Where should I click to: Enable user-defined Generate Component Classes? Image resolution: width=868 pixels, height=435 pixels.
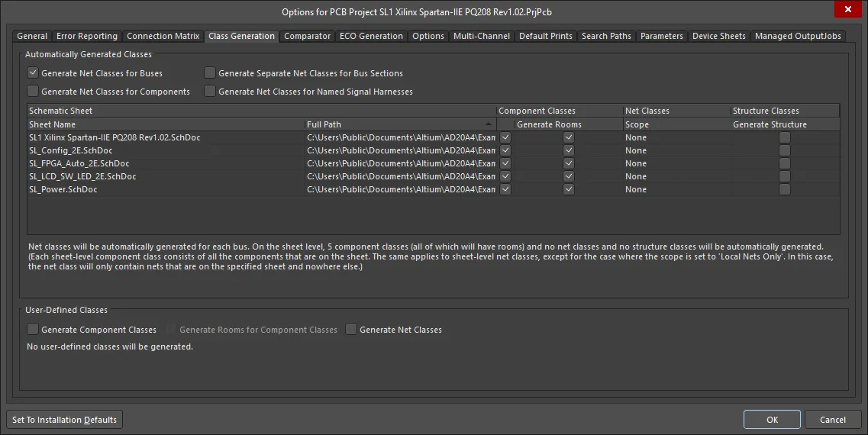click(x=33, y=329)
